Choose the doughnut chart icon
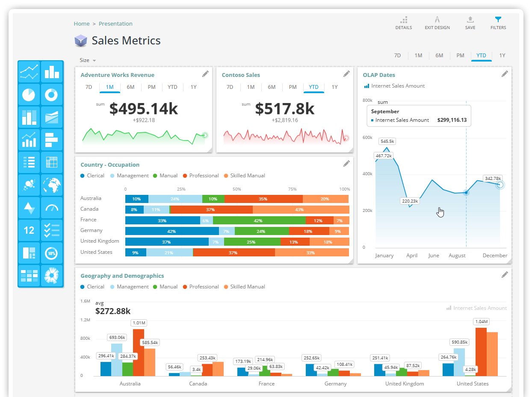This screenshot has height=397, width=532. pos(52,94)
